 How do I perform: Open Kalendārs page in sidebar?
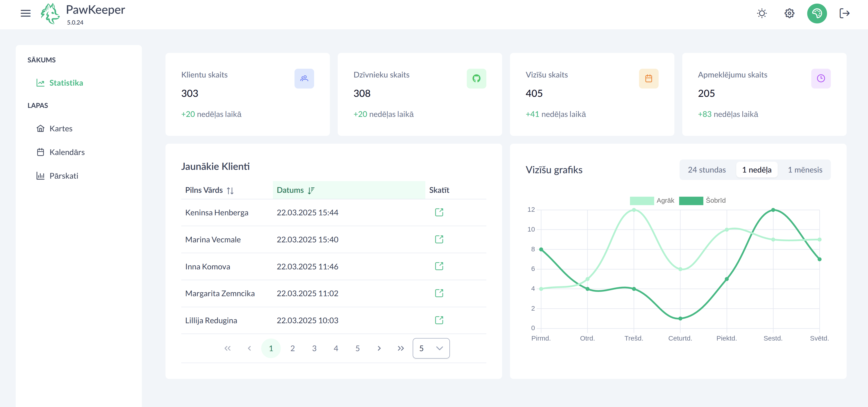tap(67, 152)
